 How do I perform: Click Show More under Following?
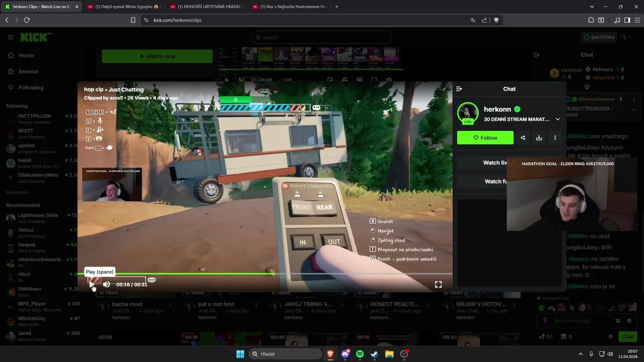tap(17, 192)
